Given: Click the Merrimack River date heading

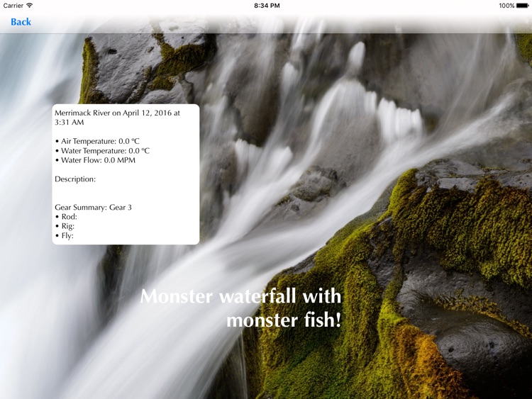Looking at the screenshot, I should tap(117, 118).
